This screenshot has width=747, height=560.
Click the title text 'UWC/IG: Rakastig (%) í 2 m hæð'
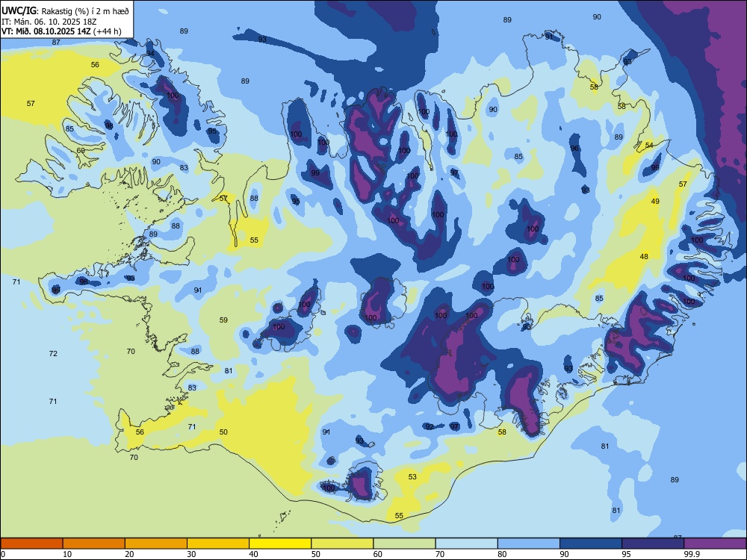(x=65, y=11)
